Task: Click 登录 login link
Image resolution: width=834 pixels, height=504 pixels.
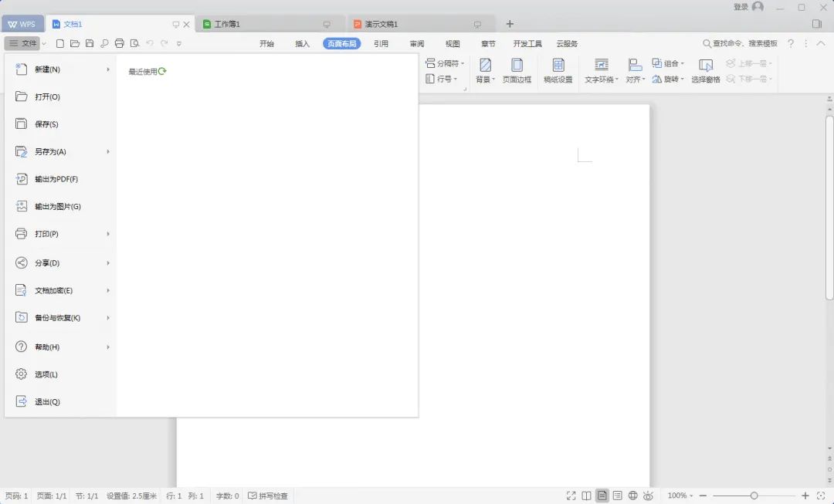Action: (x=741, y=7)
